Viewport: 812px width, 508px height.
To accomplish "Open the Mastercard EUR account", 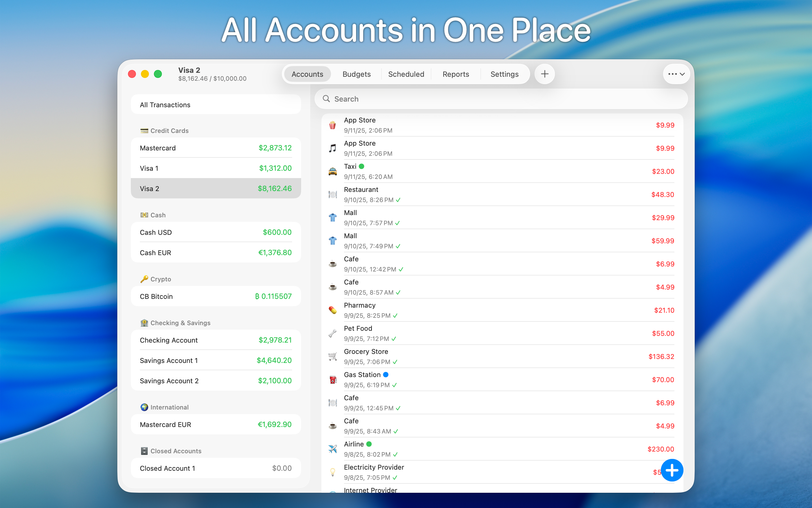I will [x=216, y=424].
